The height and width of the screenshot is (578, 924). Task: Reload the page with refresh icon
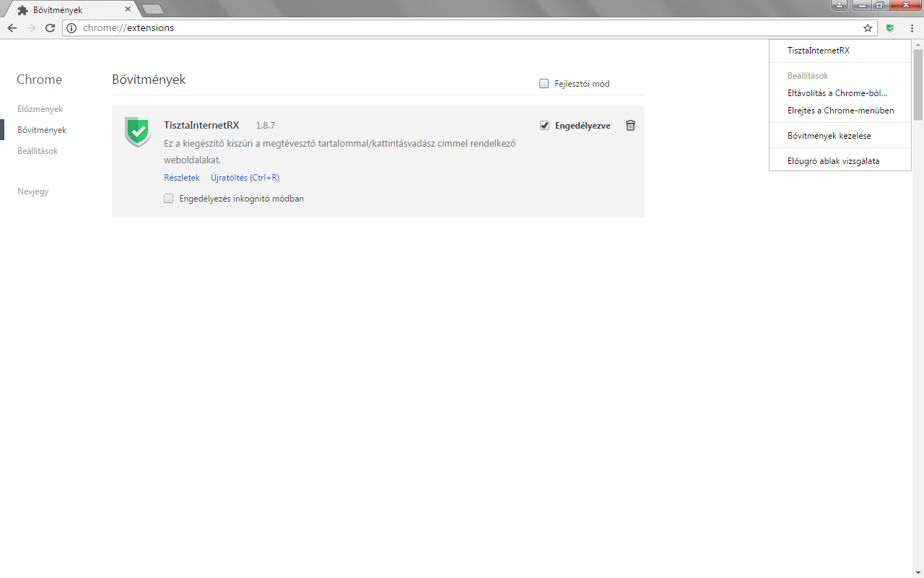coord(50,28)
